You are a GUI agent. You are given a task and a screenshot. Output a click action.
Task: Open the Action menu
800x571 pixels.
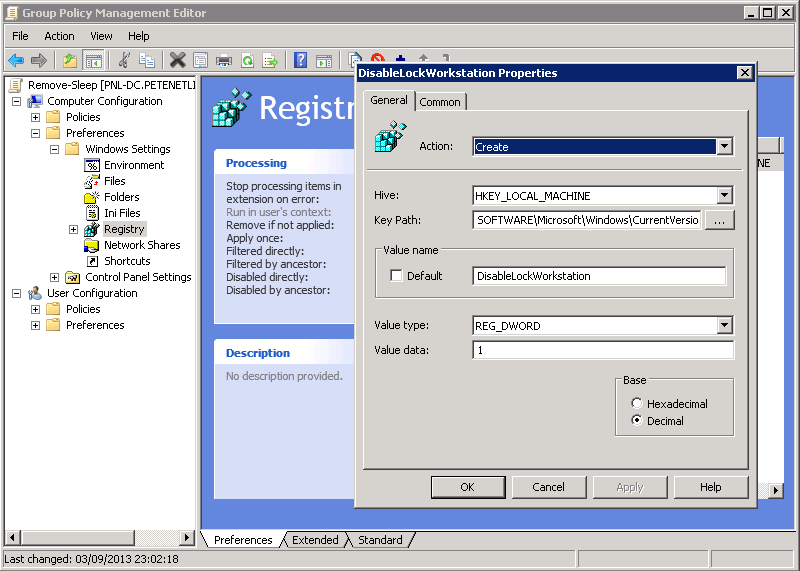[x=59, y=36]
